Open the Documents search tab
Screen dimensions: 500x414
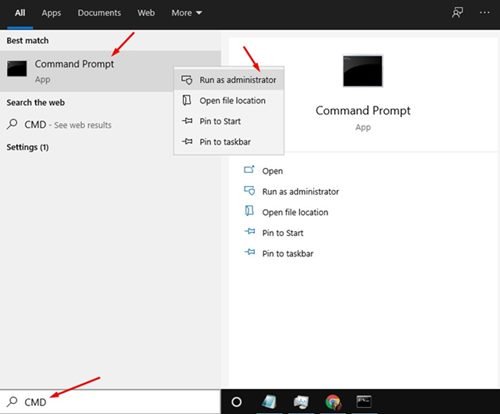(99, 13)
